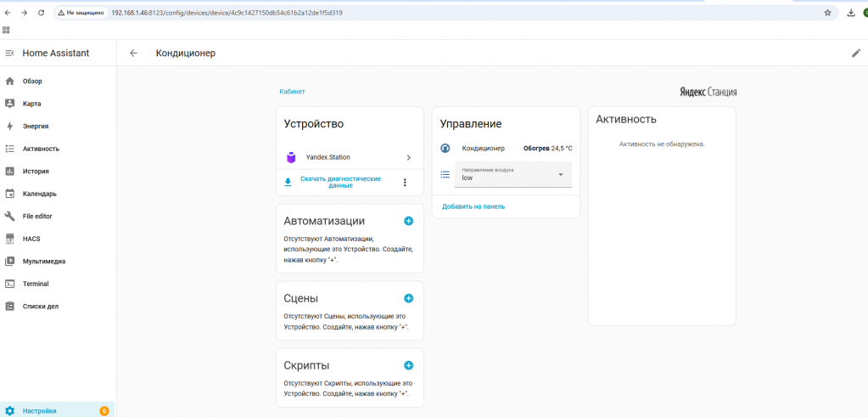Bookmark page with the star icon
Screen dimensions: 868x417
[827, 13]
